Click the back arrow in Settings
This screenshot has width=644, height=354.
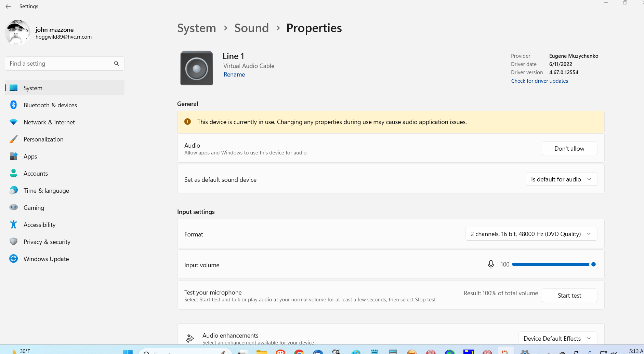coord(8,6)
